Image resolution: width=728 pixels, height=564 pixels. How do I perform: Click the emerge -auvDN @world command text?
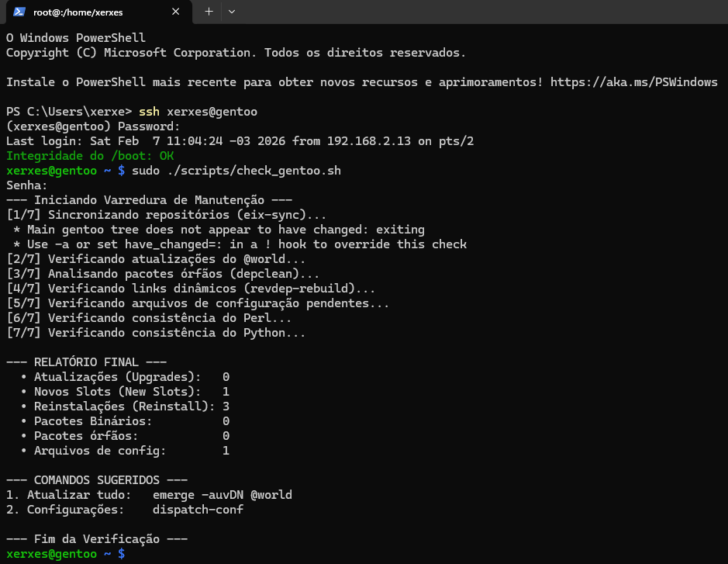223,495
